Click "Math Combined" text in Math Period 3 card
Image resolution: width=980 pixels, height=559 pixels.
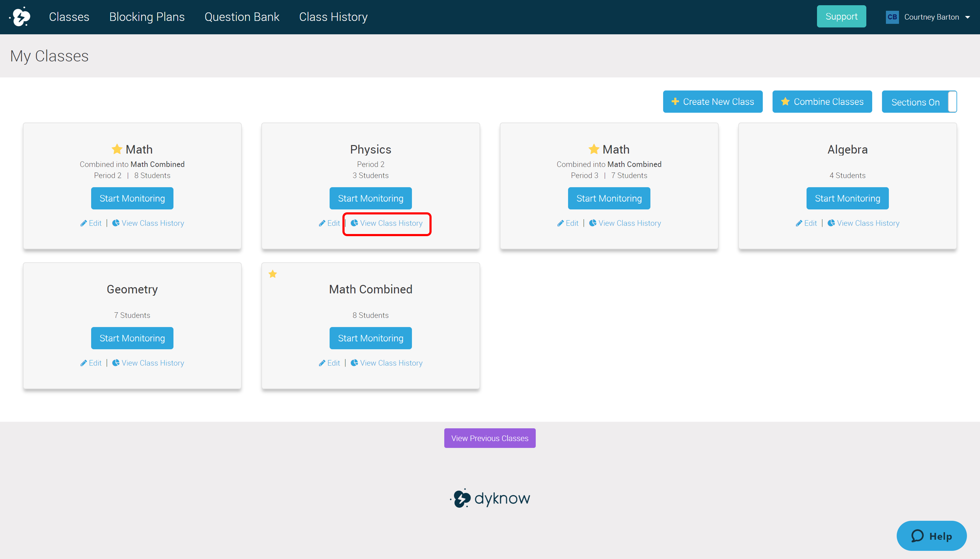[634, 164]
